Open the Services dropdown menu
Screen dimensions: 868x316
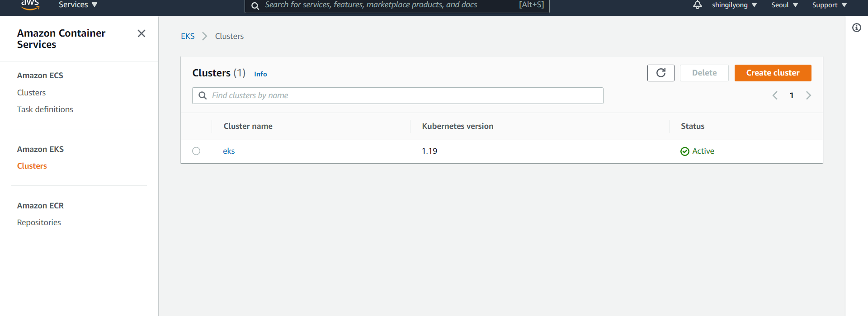coord(78,5)
